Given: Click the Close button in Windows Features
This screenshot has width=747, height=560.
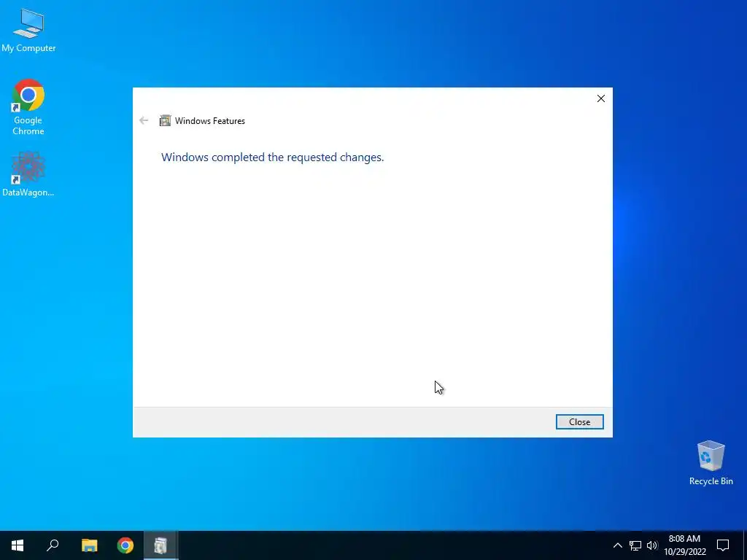Looking at the screenshot, I should click(x=579, y=422).
